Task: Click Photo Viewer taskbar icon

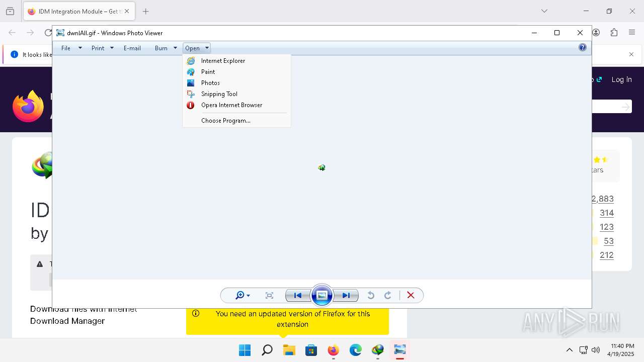Action: (400, 350)
